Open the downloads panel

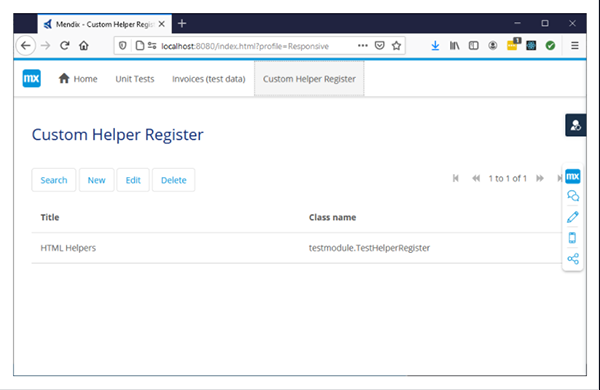click(x=435, y=46)
